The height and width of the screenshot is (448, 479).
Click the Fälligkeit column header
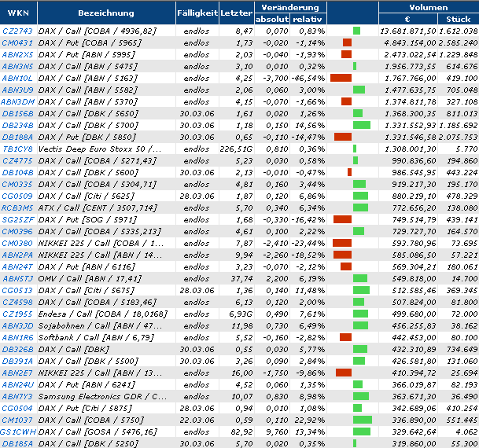(x=197, y=13)
